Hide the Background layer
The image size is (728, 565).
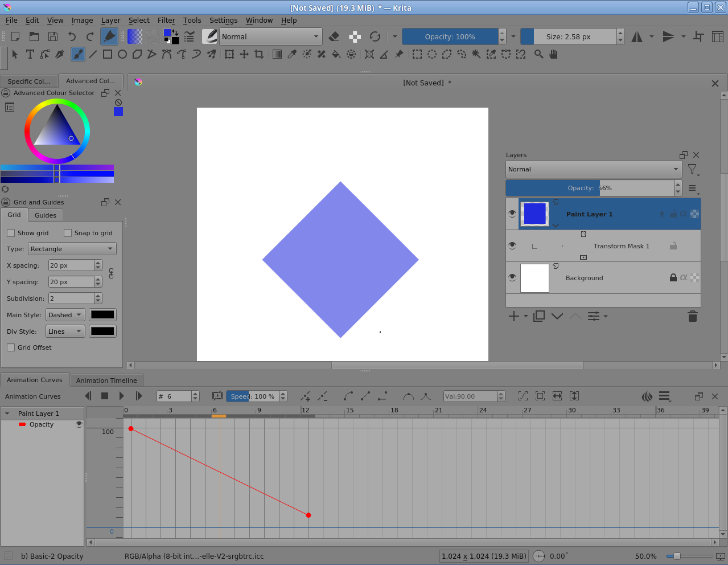[x=512, y=277]
